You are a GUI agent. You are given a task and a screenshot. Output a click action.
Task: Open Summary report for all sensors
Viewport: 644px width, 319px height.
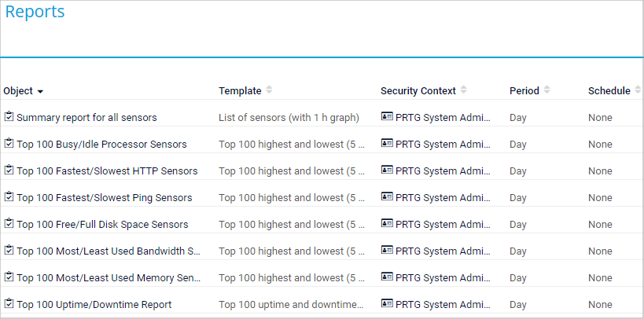click(86, 118)
